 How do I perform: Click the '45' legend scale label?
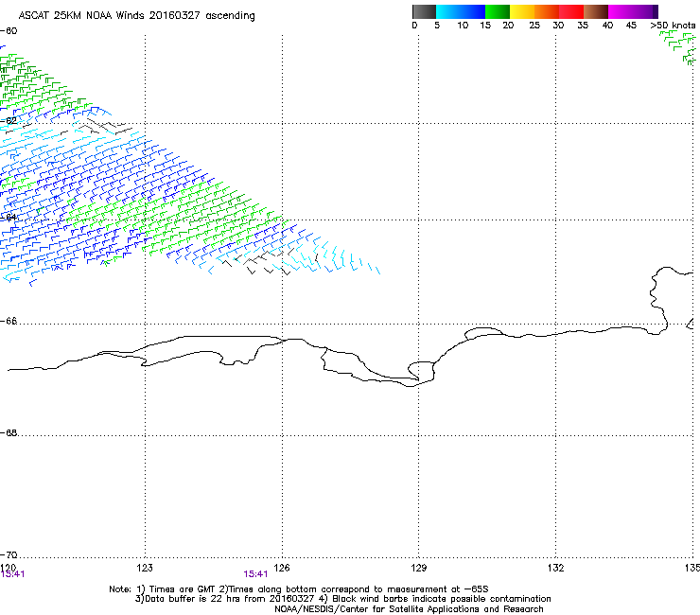click(x=631, y=26)
